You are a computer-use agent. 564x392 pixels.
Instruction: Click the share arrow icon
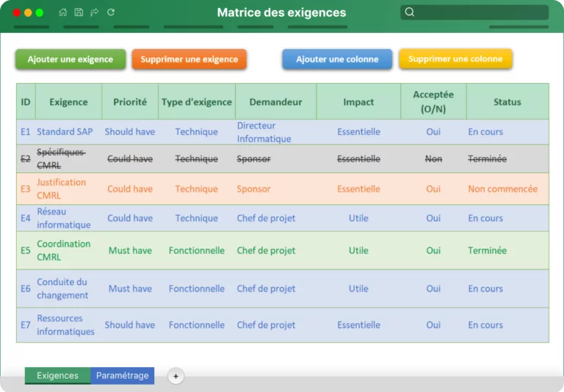[x=95, y=12]
